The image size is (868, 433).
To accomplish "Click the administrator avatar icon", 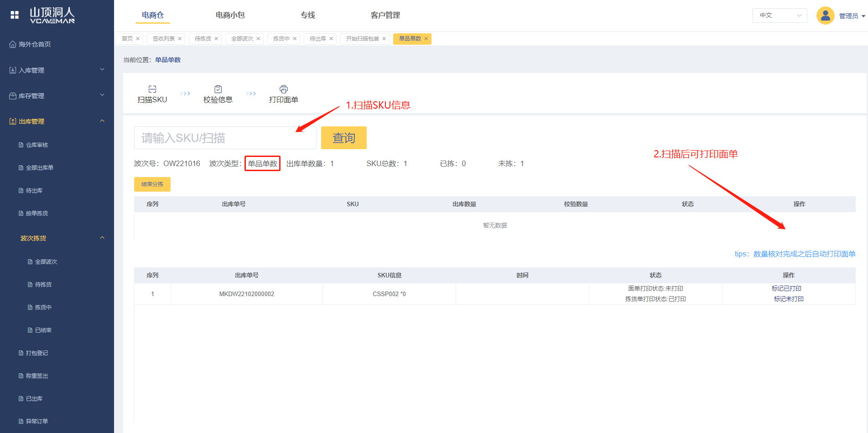I will point(825,16).
